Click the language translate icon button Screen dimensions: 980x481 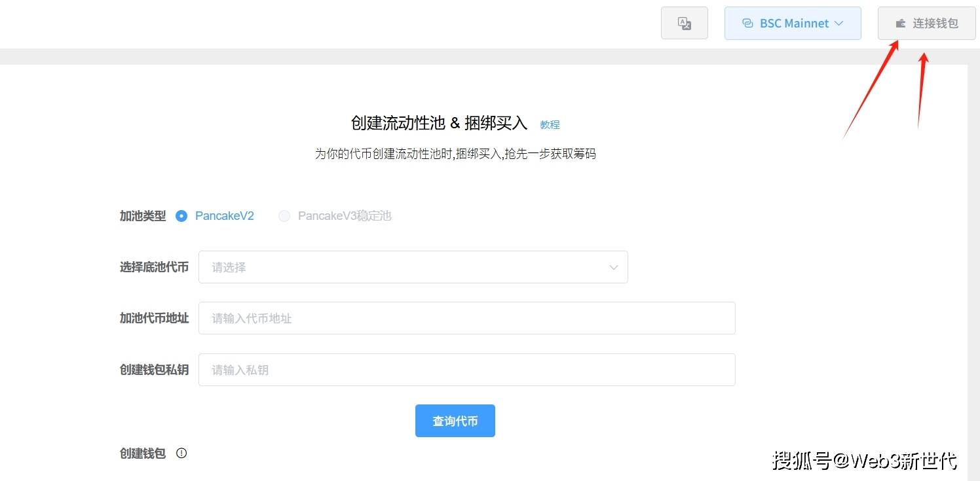coord(684,24)
